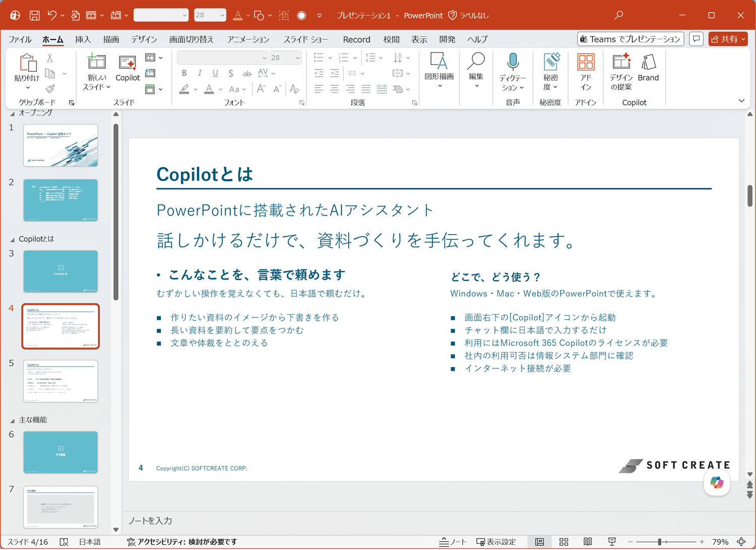Click the Undo icon in title bar
Screen dimensions: 756x550
pos(52,15)
